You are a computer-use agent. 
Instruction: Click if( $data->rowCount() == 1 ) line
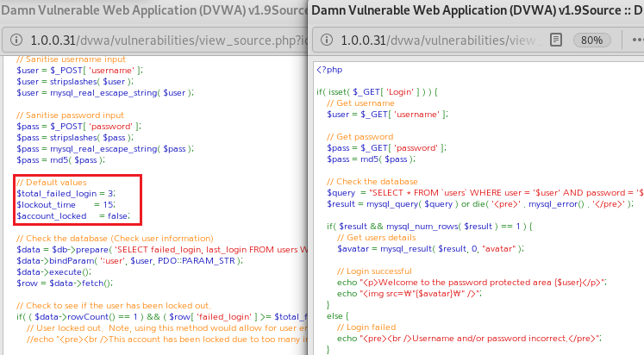pyautogui.click(x=162, y=317)
